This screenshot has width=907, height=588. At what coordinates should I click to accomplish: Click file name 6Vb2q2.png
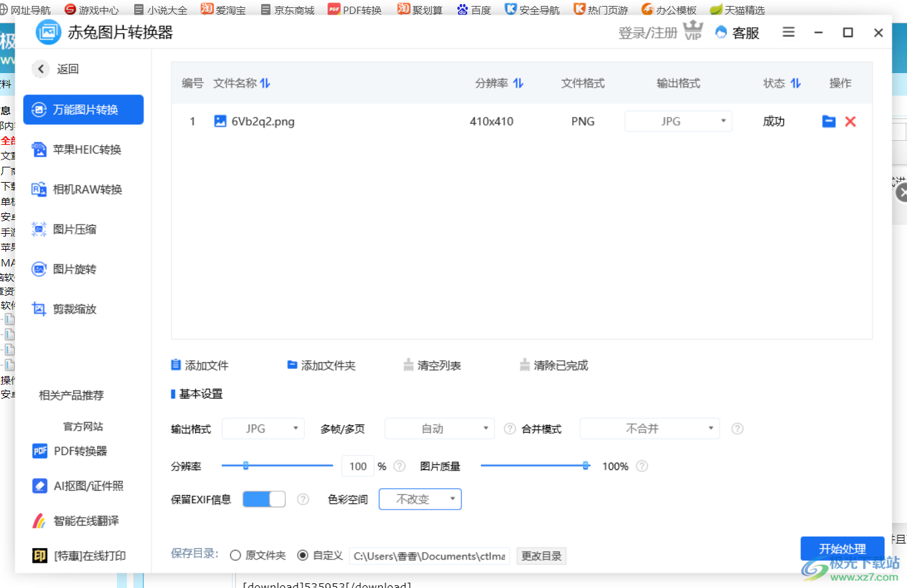tap(263, 122)
